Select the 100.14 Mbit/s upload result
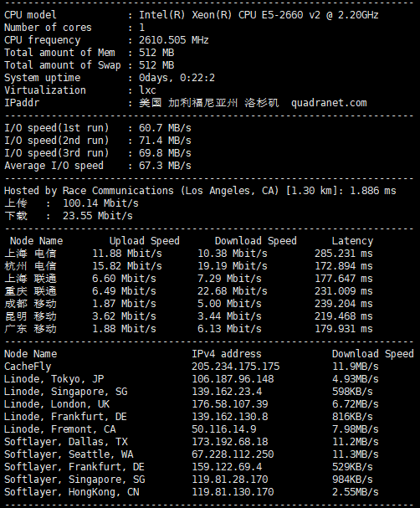This screenshot has height=508, width=420. (x=100, y=203)
